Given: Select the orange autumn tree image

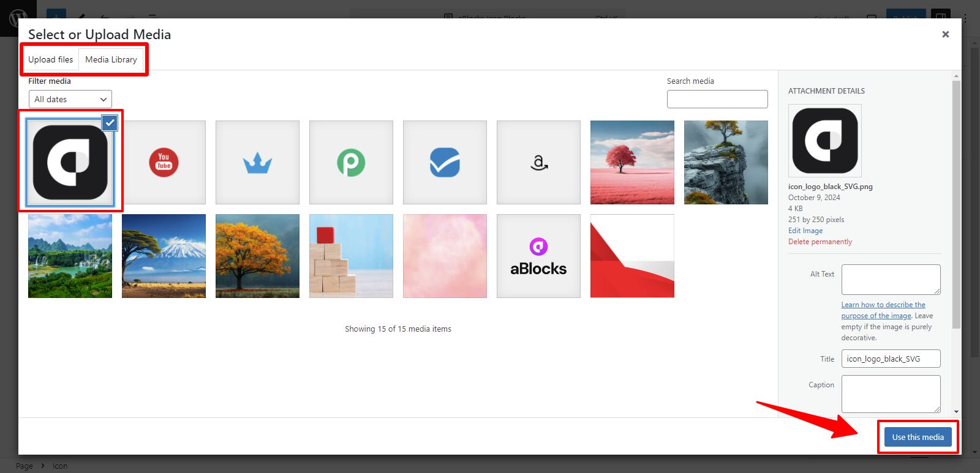Looking at the screenshot, I should click(257, 256).
